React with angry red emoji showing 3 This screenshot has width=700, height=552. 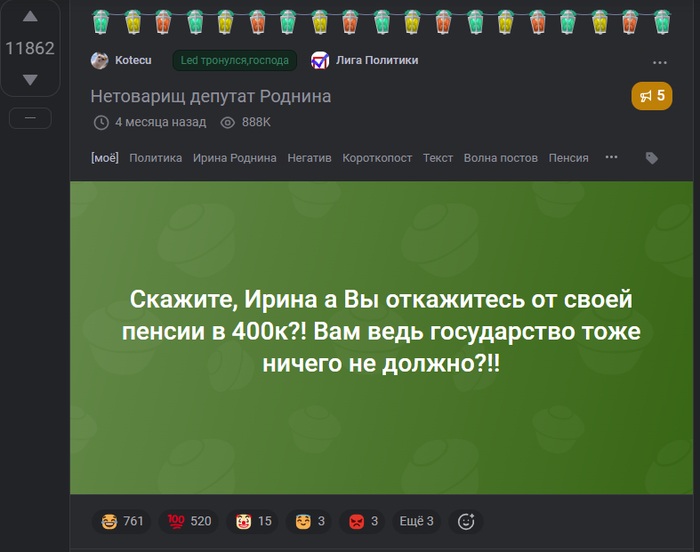(x=362, y=521)
